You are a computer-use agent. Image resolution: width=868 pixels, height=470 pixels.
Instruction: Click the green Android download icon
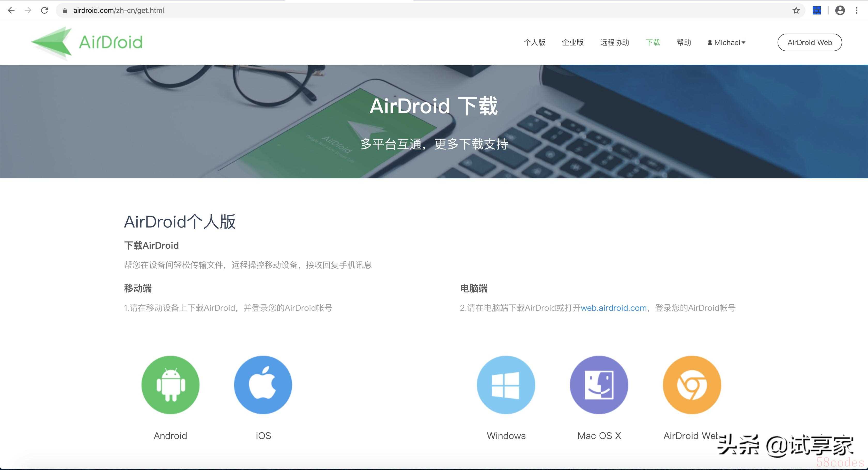click(170, 385)
